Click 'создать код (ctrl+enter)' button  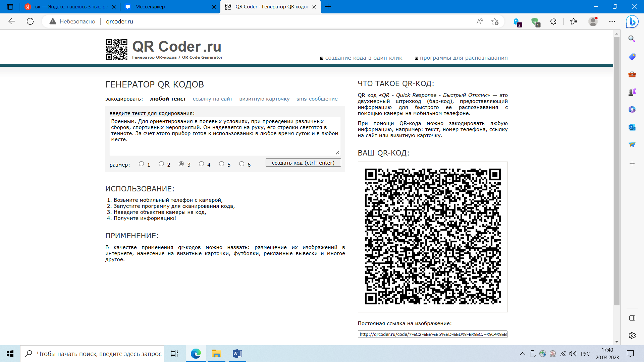[303, 163]
